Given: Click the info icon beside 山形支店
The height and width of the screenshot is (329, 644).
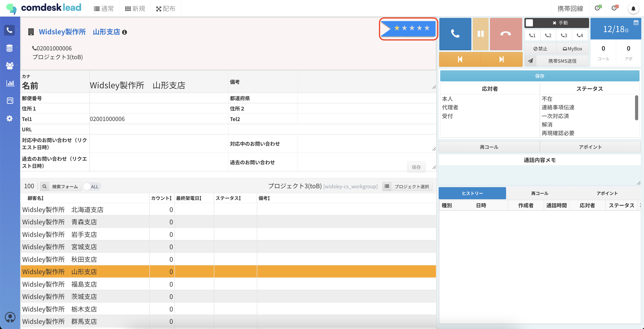Looking at the screenshot, I should (125, 32).
